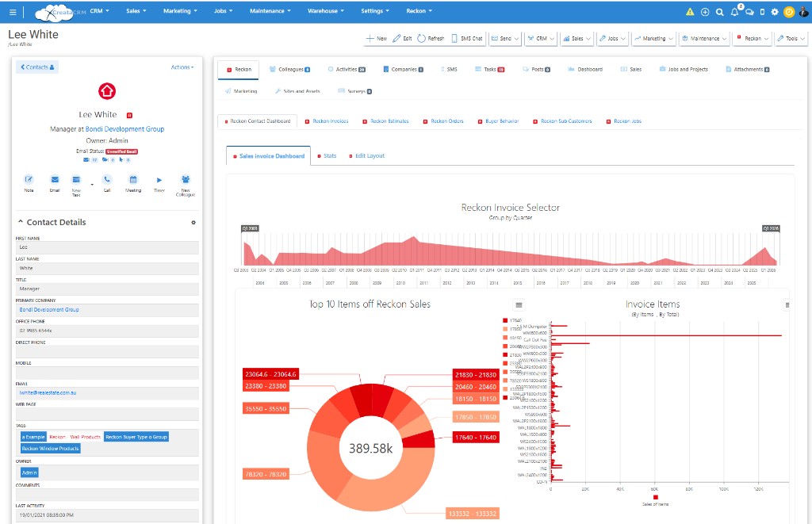Image resolution: width=812 pixels, height=524 pixels.
Task: Open the Reckon Invoices sub-tab
Action: [327, 121]
